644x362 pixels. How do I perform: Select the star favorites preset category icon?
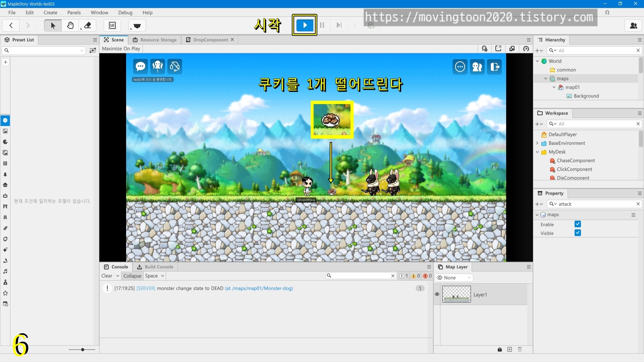5,293
